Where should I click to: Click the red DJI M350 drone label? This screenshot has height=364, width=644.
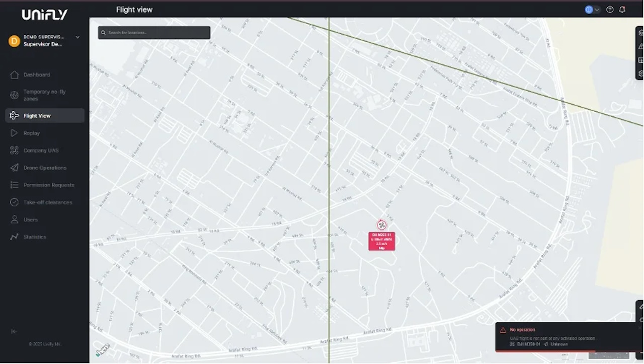click(381, 241)
